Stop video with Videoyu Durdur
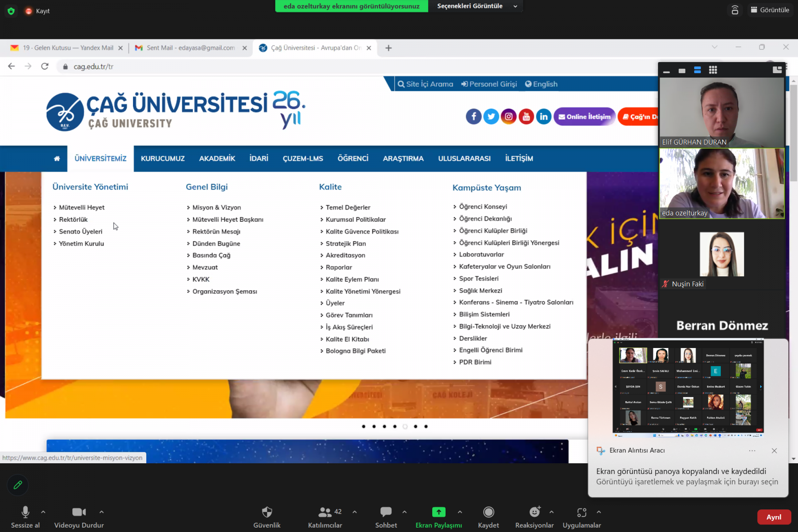Screen dimensions: 798x532 (x=79, y=517)
